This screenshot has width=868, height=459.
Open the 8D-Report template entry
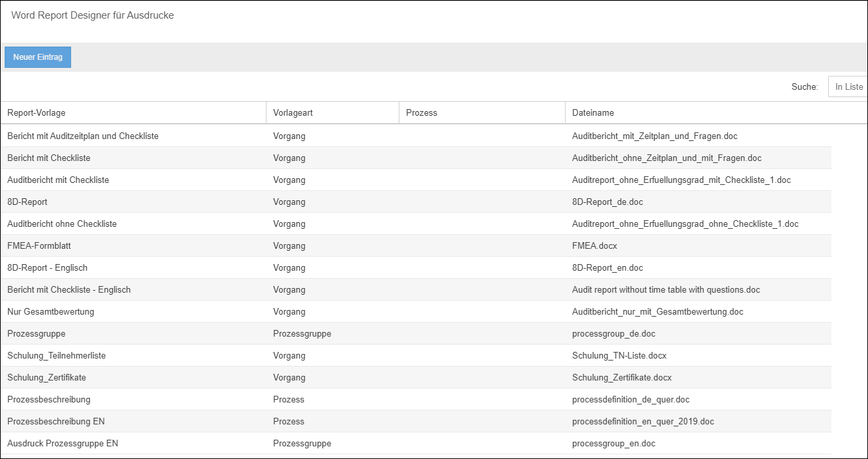(x=27, y=202)
